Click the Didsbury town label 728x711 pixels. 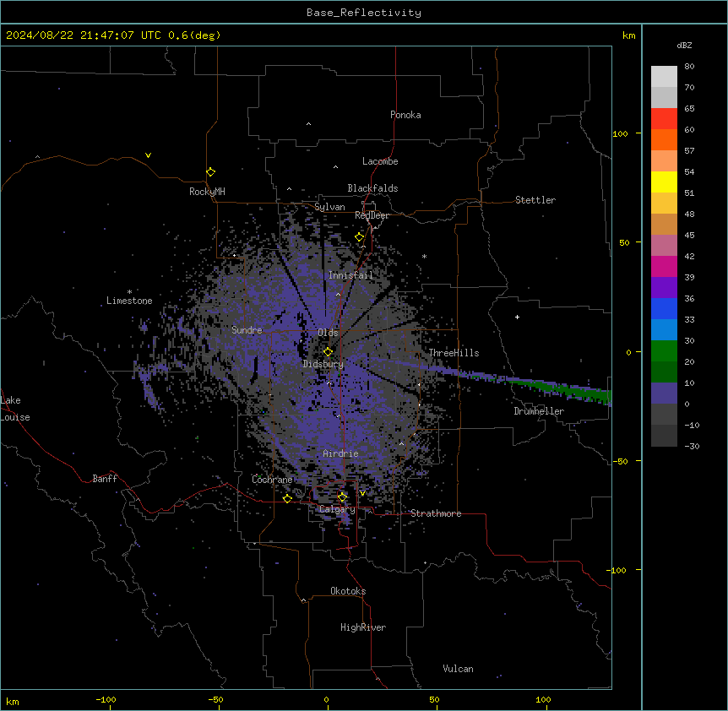click(323, 364)
